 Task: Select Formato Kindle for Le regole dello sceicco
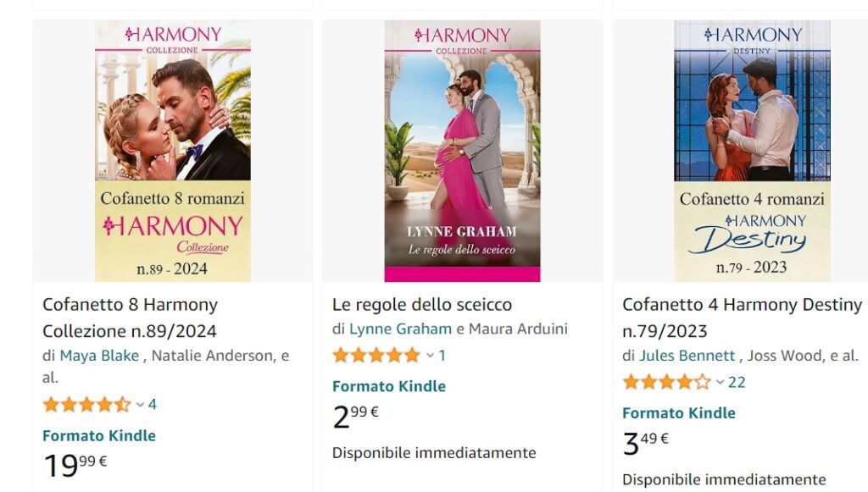tap(388, 386)
